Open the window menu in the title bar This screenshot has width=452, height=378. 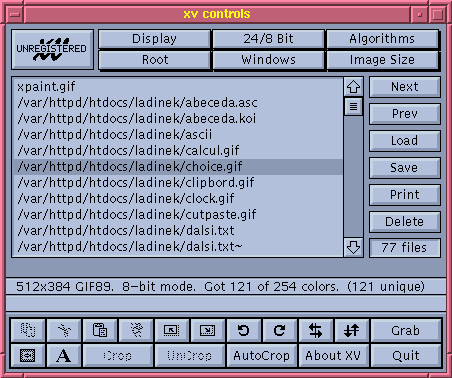(x=15, y=14)
